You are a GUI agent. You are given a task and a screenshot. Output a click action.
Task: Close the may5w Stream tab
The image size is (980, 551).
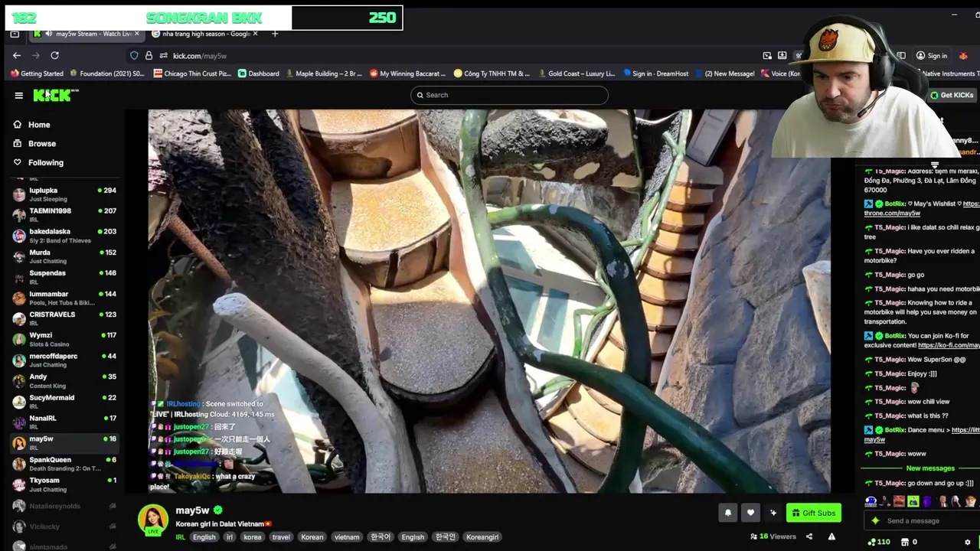point(137,34)
